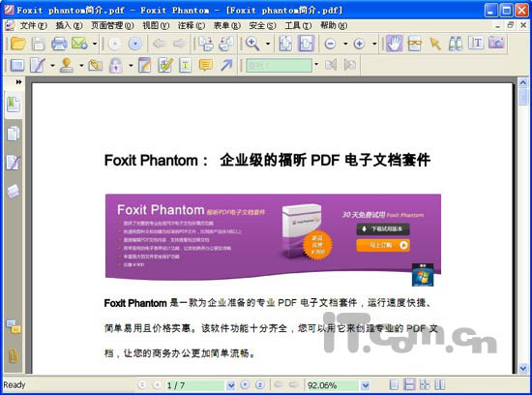This screenshot has height=395, width=532.
Task: Select the text viewer glasses tool
Action: (415, 44)
